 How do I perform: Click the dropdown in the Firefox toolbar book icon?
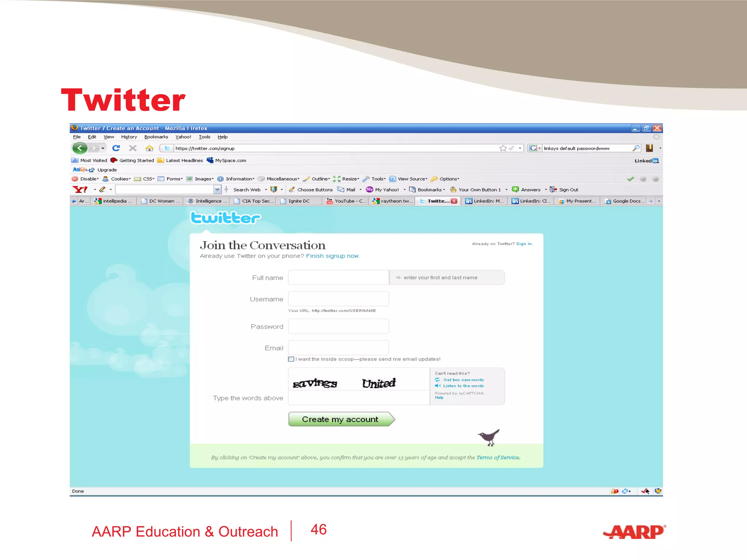coord(660,148)
